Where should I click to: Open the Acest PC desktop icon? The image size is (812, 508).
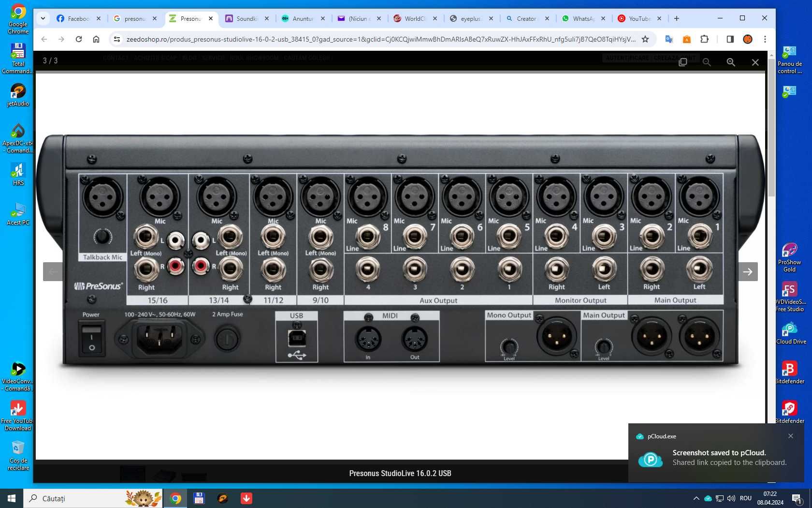pyautogui.click(x=18, y=214)
